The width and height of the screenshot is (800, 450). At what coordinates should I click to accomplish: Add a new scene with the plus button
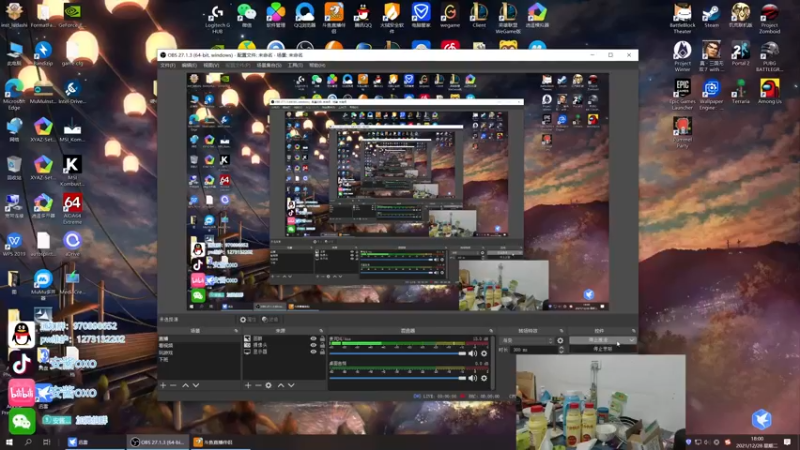pyautogui.click(x=163, y=385)
